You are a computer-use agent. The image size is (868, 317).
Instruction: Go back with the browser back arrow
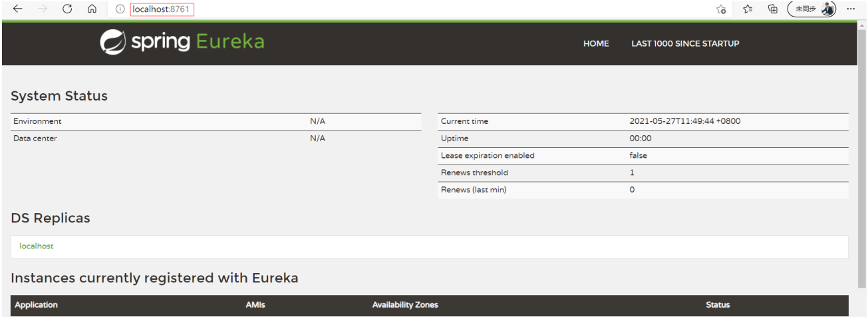17,9
